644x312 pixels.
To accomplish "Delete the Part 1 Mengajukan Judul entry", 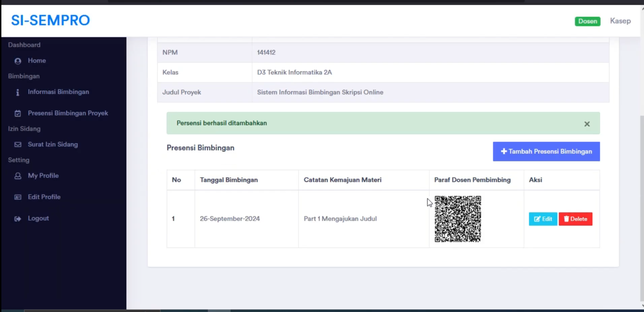I will [576, 219].
